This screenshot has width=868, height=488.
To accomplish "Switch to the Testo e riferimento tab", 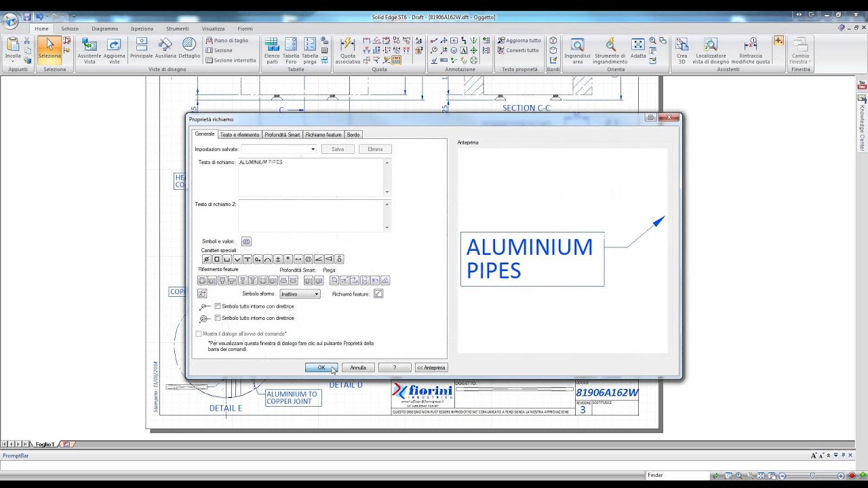I will point(239,135).
